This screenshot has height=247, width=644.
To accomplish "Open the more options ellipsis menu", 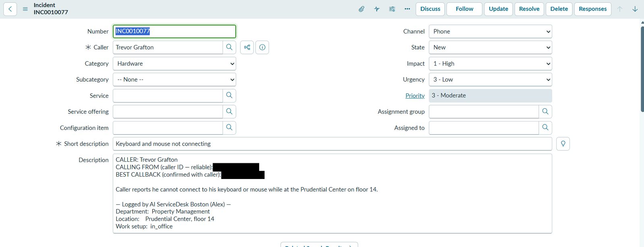I will (x=407, y=9).
